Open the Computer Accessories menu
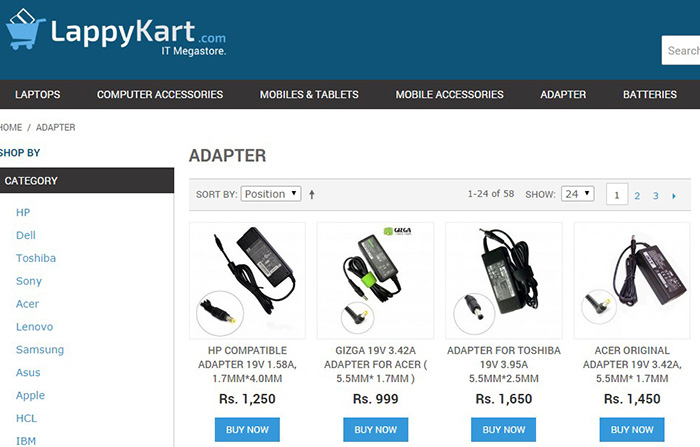Viewport: 700px width, 447px height. 160,95
